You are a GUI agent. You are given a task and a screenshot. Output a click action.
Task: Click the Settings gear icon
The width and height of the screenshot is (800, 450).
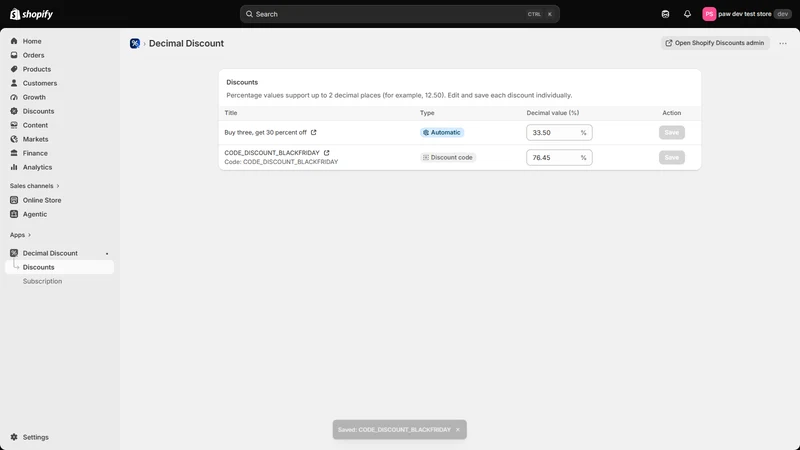coord(14,437)
